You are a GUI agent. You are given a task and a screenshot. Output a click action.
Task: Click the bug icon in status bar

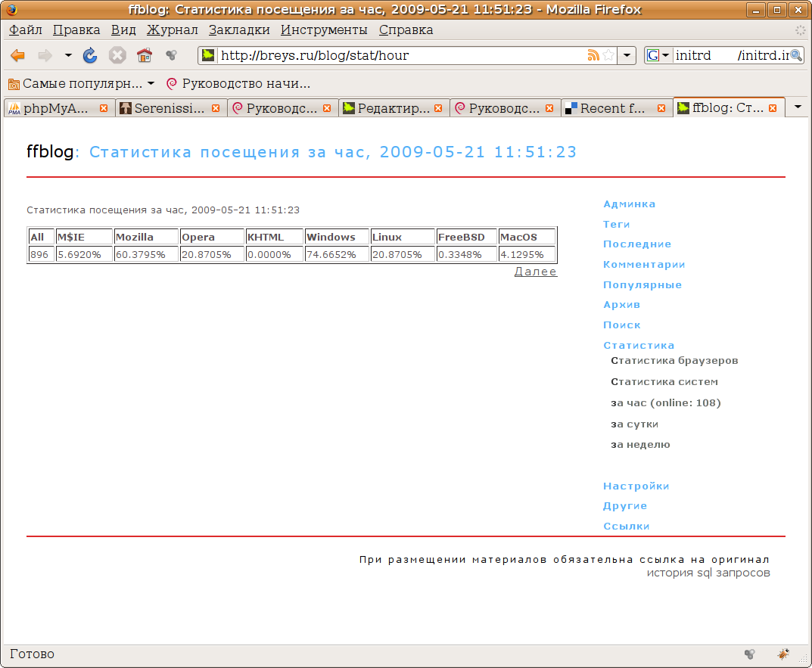pos(783,654)
